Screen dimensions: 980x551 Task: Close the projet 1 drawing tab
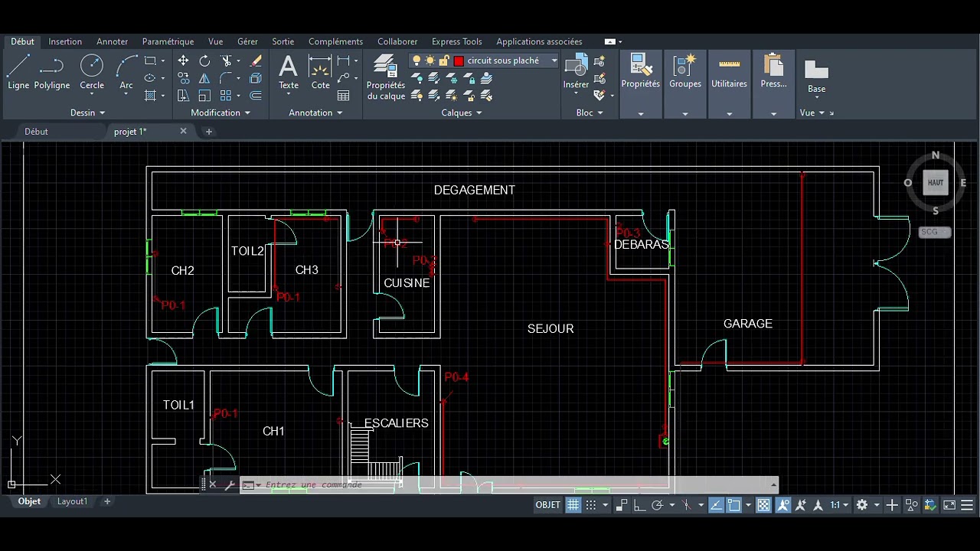point(183,132)
